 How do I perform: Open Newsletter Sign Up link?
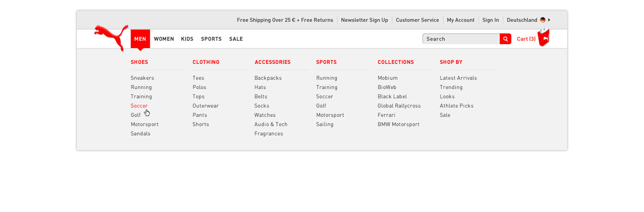pos(365,20)
